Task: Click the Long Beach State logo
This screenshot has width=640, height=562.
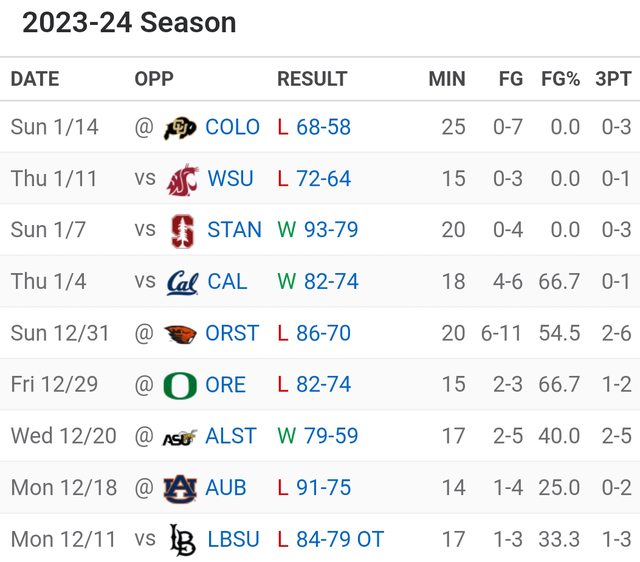Action: point(183,539)
